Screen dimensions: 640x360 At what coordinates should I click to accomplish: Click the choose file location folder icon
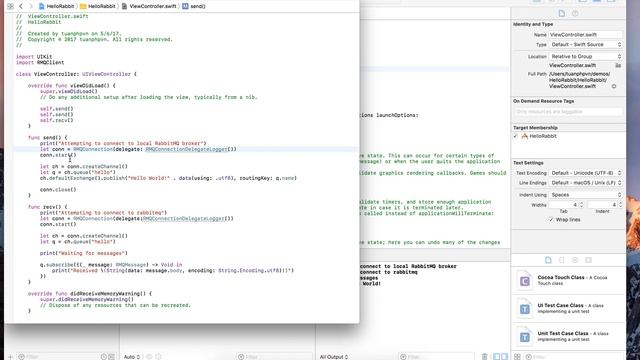point(618,65)
